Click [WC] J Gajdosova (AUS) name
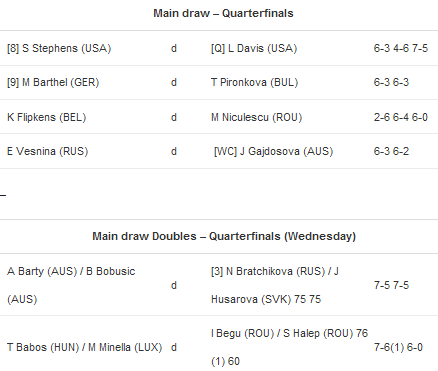The width and height of the screenshot is (438, 371). [x=273, y=151]
